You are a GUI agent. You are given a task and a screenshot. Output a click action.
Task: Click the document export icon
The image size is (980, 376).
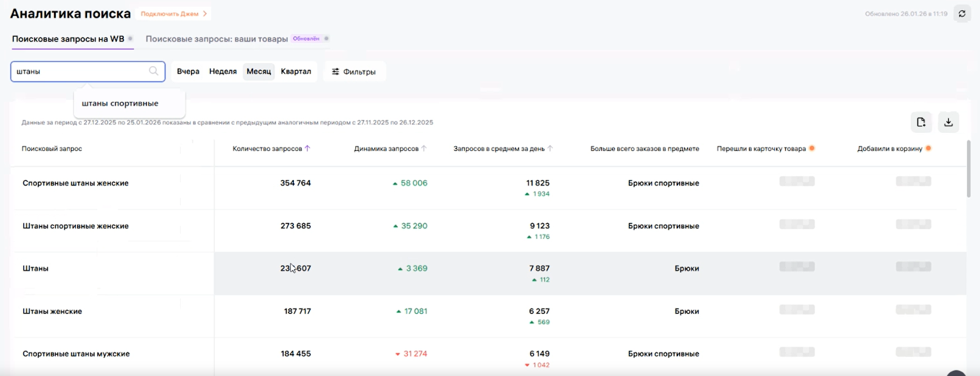pyautogui.click(x=921, y=122)
